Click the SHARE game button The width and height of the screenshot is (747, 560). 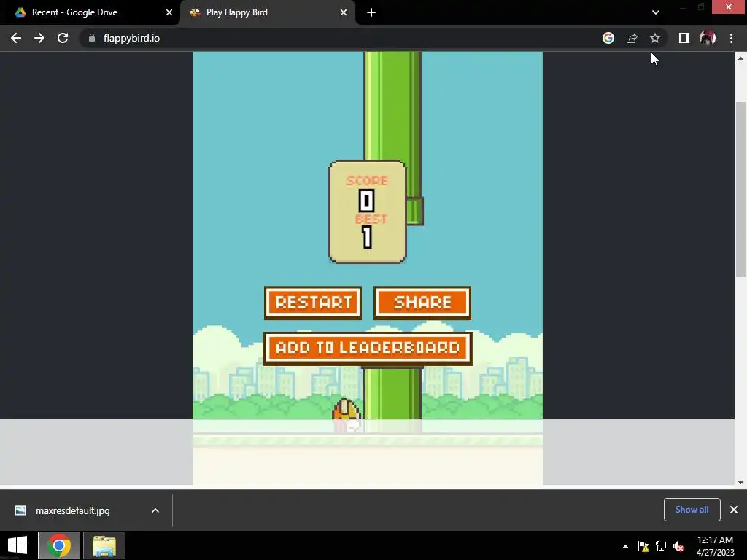(422, 303)
